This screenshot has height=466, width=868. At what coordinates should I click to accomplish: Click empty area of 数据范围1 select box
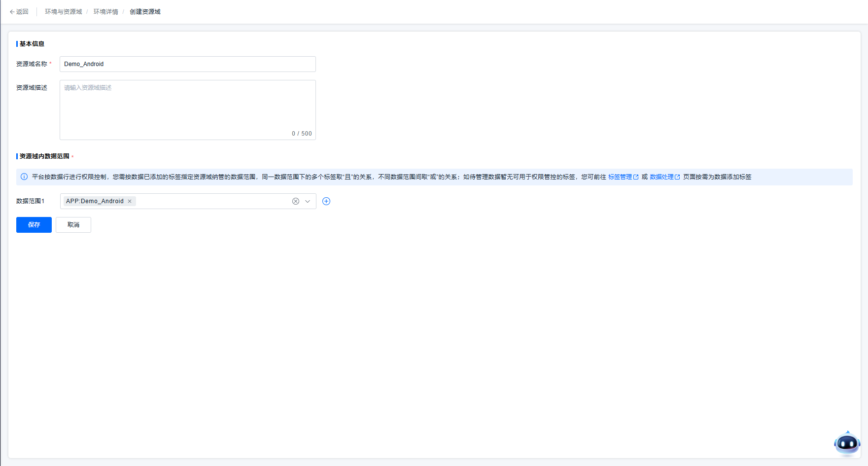212,201
